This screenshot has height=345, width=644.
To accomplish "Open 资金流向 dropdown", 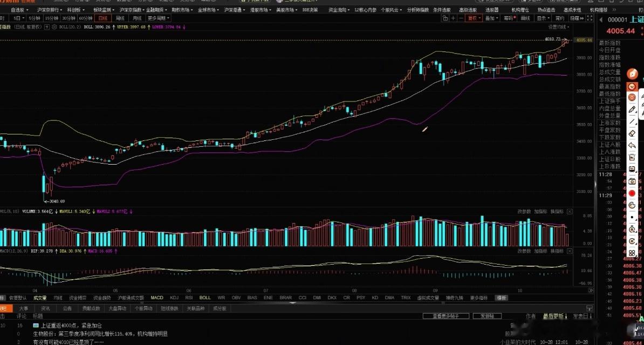I will tap(338, 10).
